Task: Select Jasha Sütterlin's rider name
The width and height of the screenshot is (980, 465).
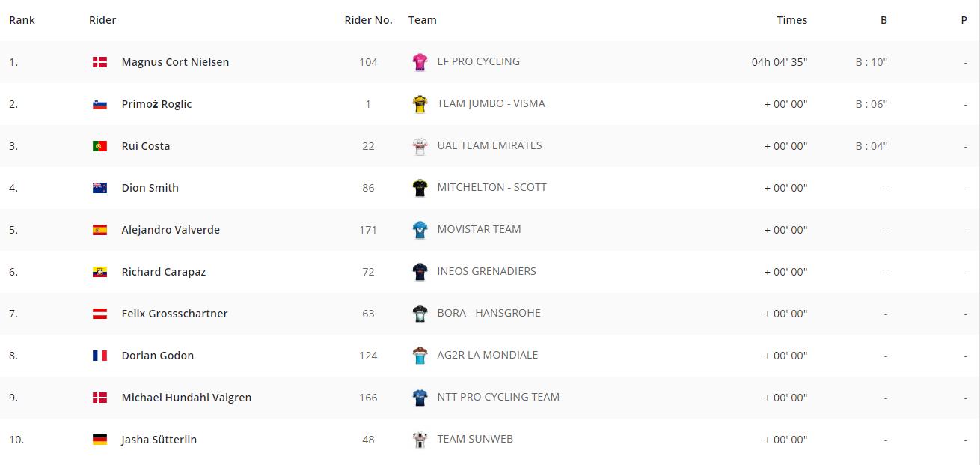Action: click(x=159, y=440)
